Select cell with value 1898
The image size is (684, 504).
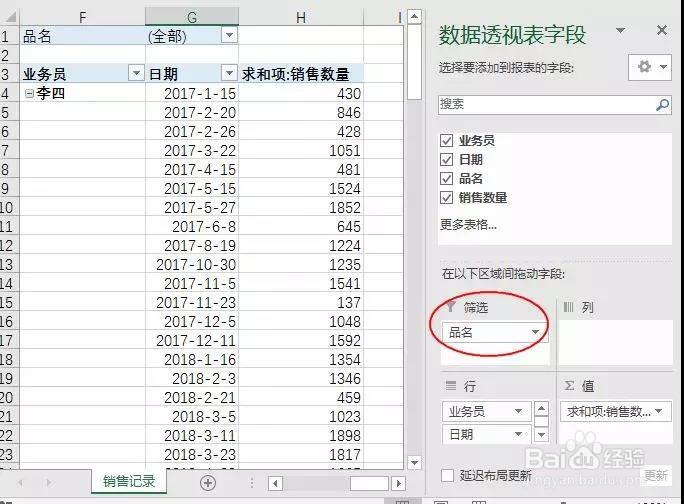(301, 435)
